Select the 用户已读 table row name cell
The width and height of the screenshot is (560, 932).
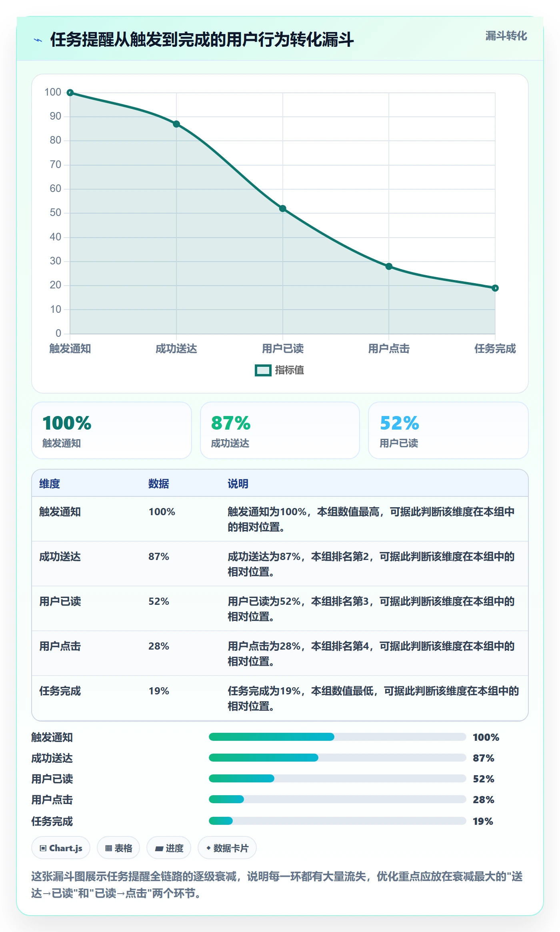(60, 602)
